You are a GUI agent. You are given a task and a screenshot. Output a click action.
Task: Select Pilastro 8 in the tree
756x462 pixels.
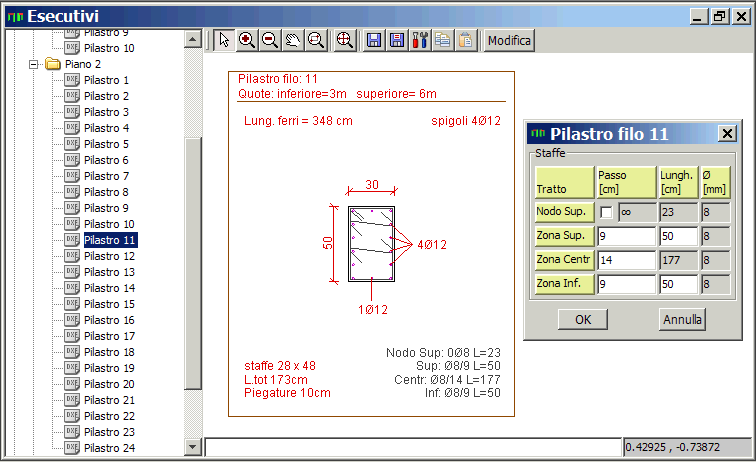pos(106,192)
